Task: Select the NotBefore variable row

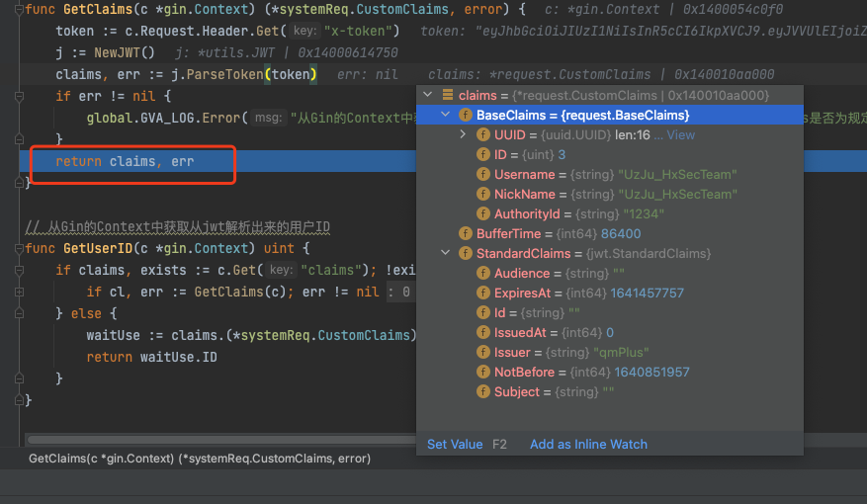Action: click(609, 372)
